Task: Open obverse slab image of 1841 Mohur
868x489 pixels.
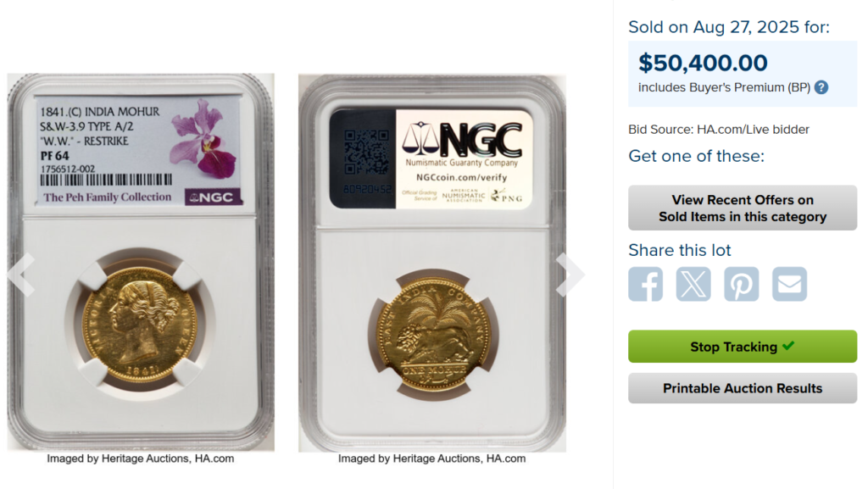Action: coord(141,262)
